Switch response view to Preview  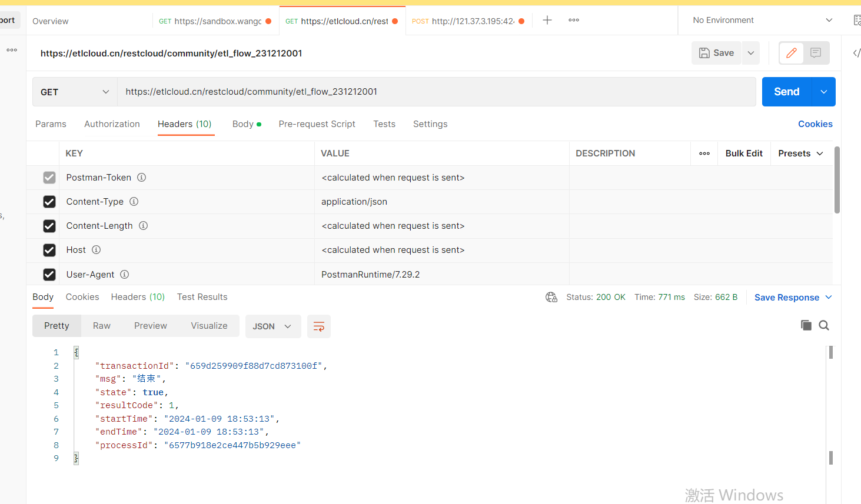151,326
